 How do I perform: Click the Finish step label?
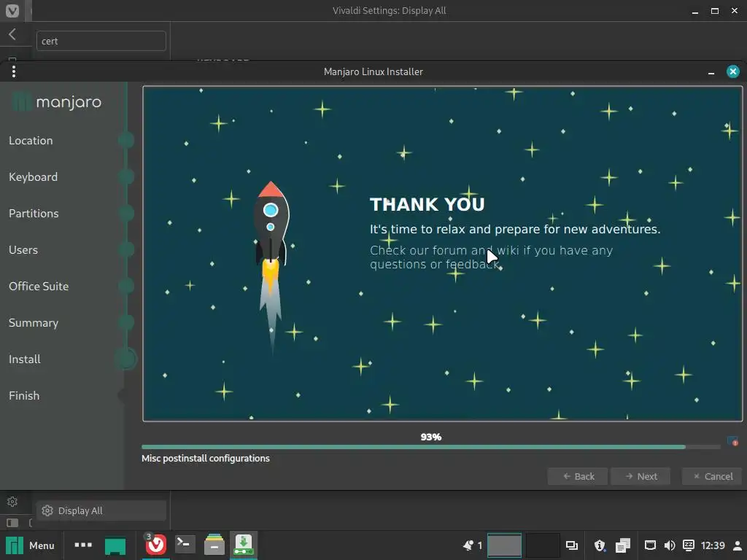[x=24, y=395]
